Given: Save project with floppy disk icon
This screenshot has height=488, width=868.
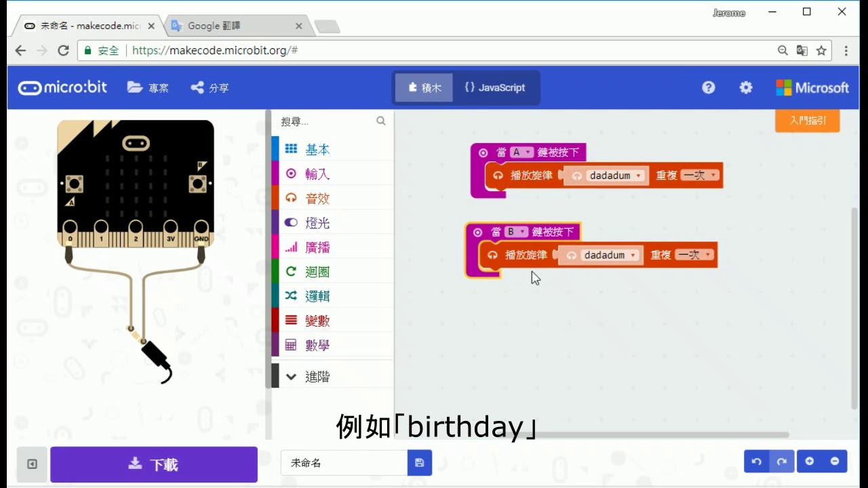Looking at the screenshot, I should coord(419,463).
